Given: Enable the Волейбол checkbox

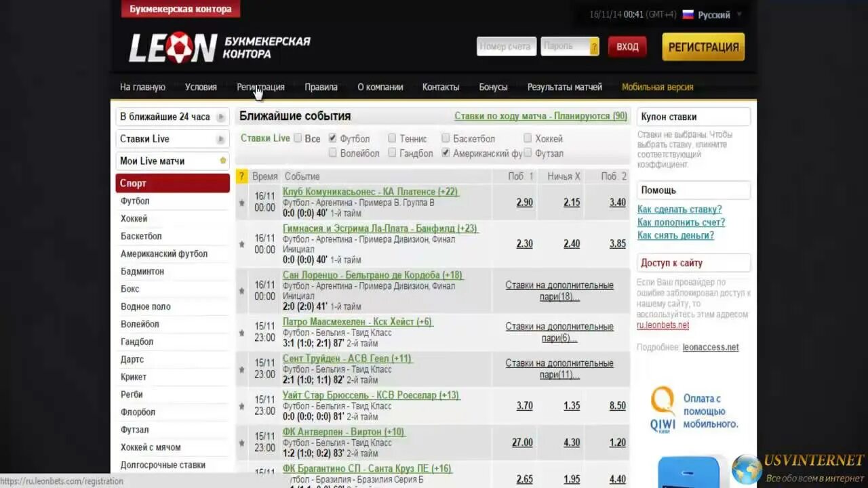Looking at the screenshot, I should tap(332, 152).
